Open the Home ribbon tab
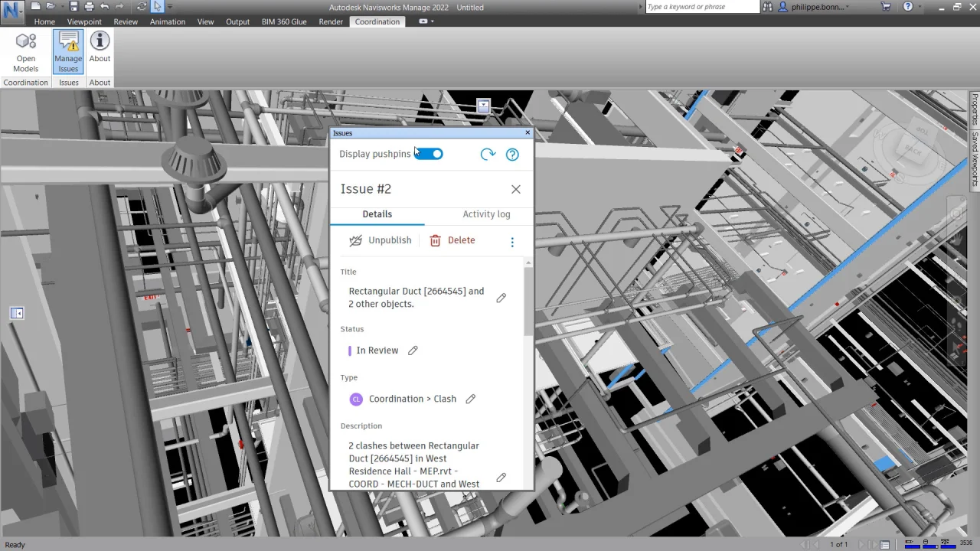 (44, 21)
